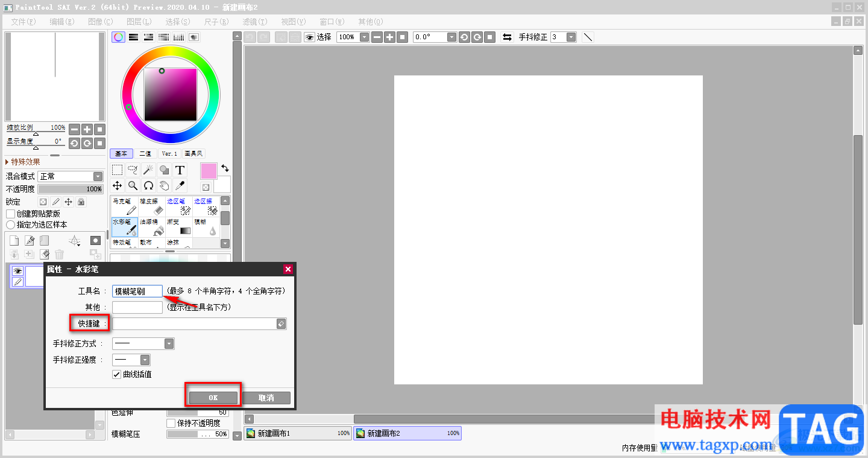Screen dimensions: 868x458
Task: Clear the shortcut key field button
Action: [x=281, y=324]
